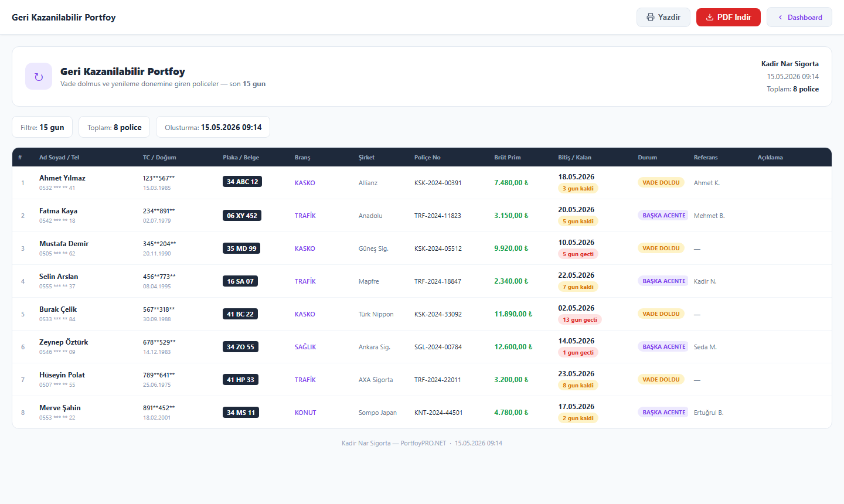Click the Filtre 15 gun chip
This screenshot has height=504, width=844.
coord(42,127)
